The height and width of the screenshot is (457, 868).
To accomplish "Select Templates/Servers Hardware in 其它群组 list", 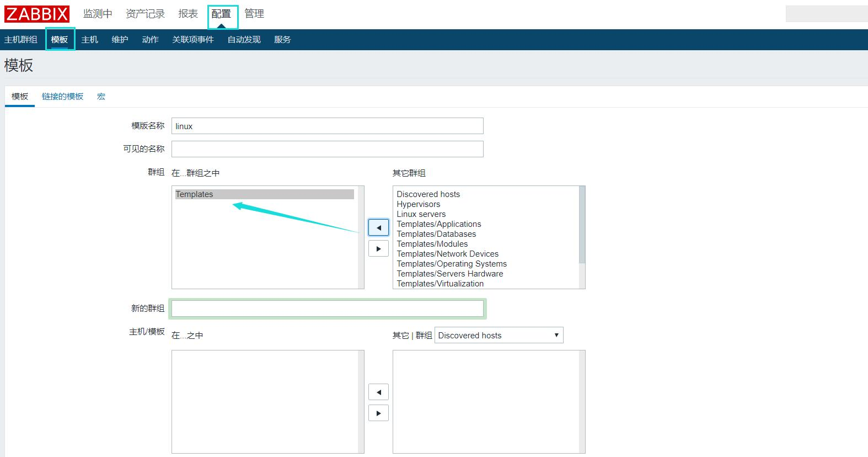I will (450, 274).
